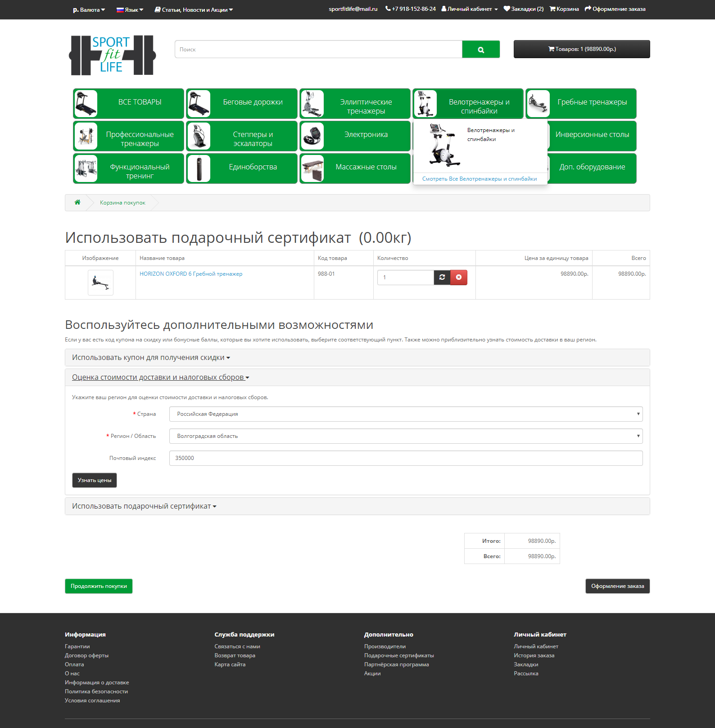
Task: Click the refresh quantity icon button
Action: (442, 278)
